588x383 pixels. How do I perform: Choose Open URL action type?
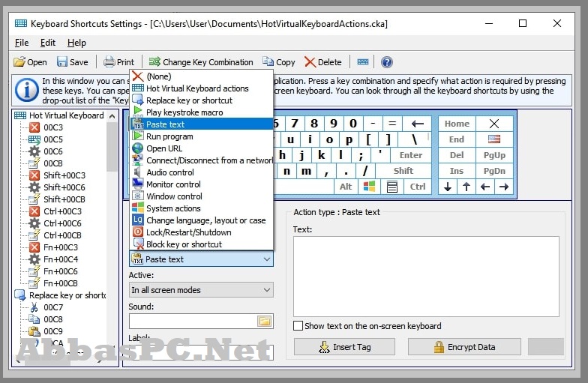[202, 148]
